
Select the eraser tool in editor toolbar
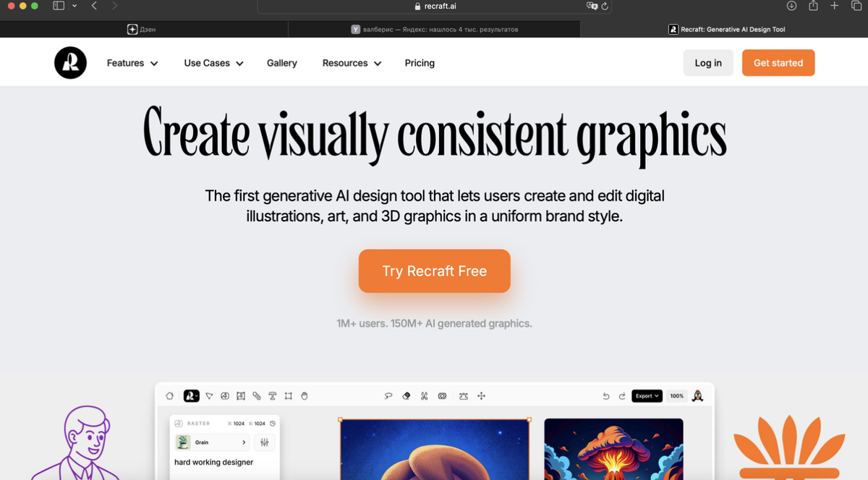407,396
